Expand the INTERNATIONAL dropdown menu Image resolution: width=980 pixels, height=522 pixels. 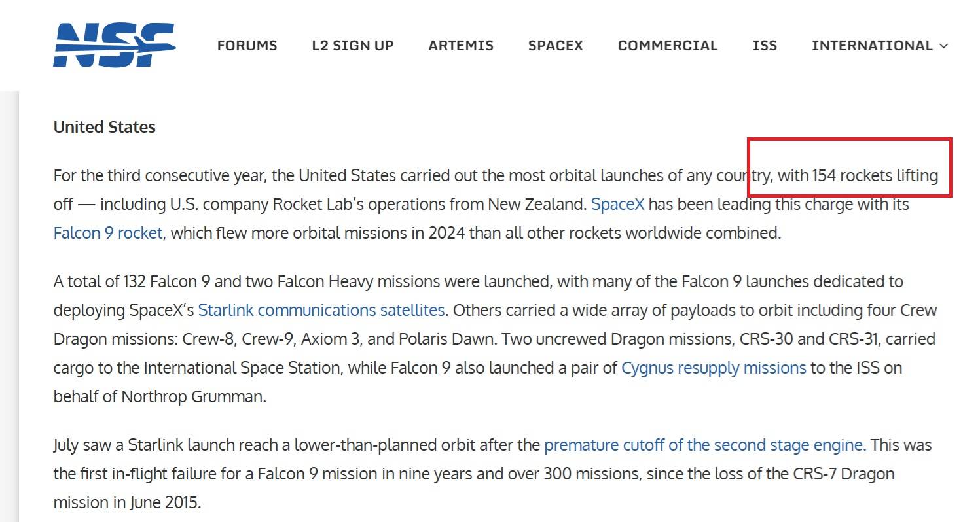click(880, 46)
